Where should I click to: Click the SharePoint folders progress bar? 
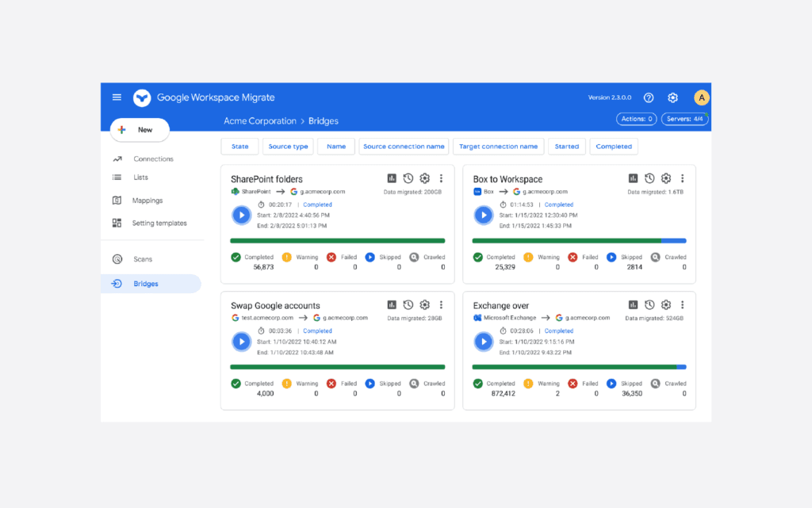(338, 241)
